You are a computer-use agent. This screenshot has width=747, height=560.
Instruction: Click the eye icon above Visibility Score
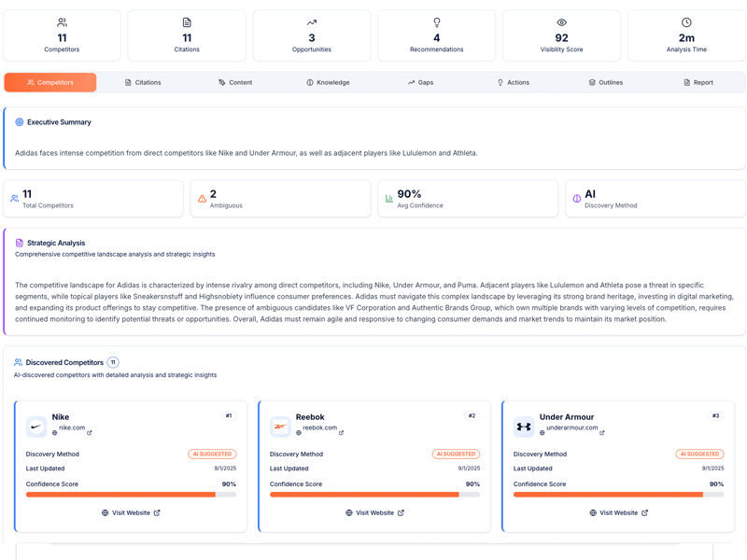(561, 22)
